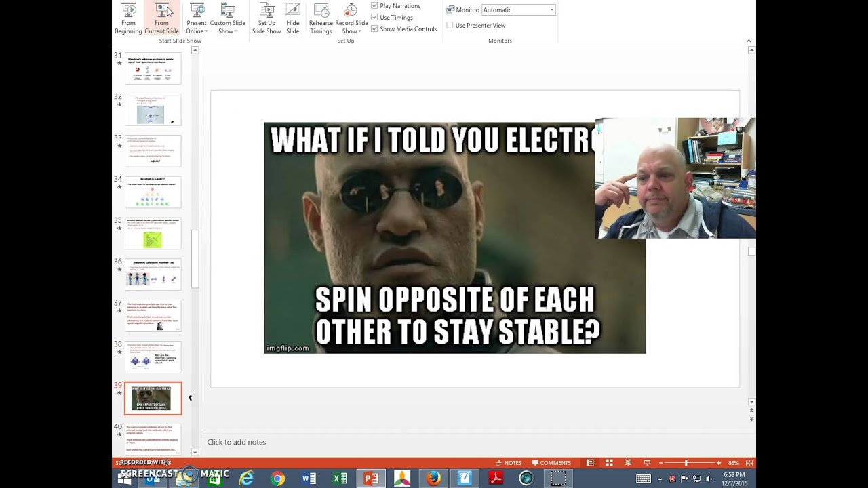Viewport: 868px width, 488px height.
Task: Open Google Chrome from taskbar
Action: coord(277,479)
